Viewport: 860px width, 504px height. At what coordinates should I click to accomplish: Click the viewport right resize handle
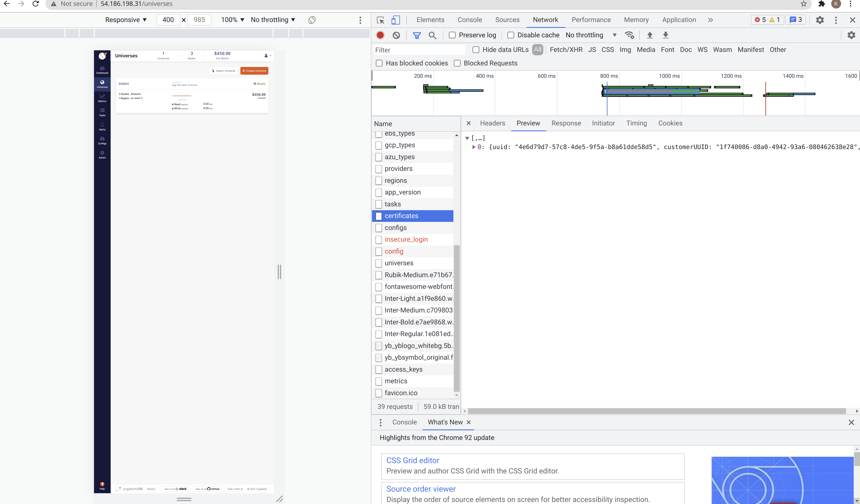pyautogui.click(x=279, y=272)
